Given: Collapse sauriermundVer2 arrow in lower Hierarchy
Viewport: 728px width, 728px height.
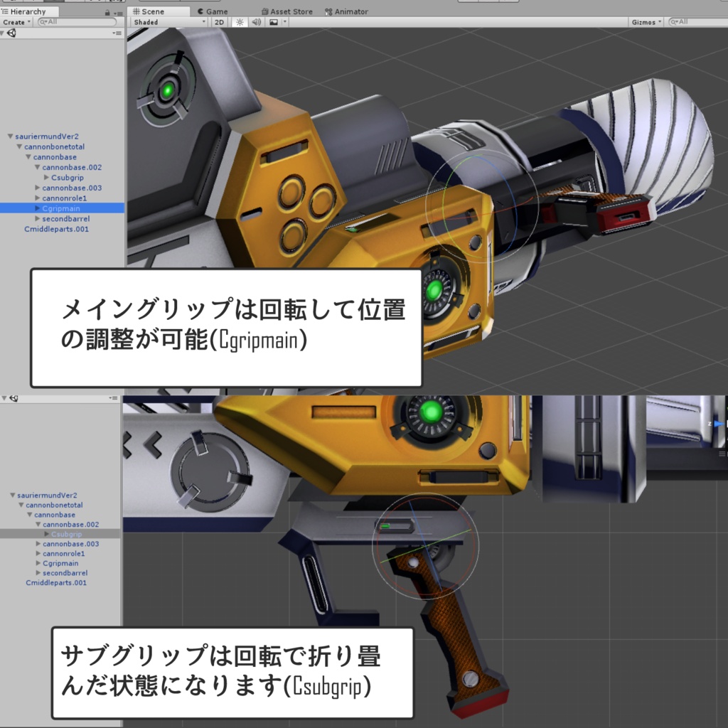Looking at the screenshot, I should click(x=13, y=495).
